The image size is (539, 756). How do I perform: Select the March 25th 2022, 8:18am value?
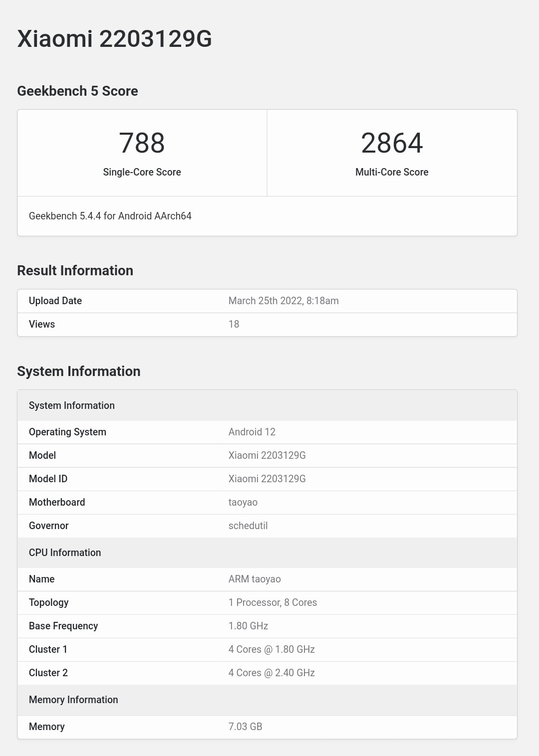[283, 301]
